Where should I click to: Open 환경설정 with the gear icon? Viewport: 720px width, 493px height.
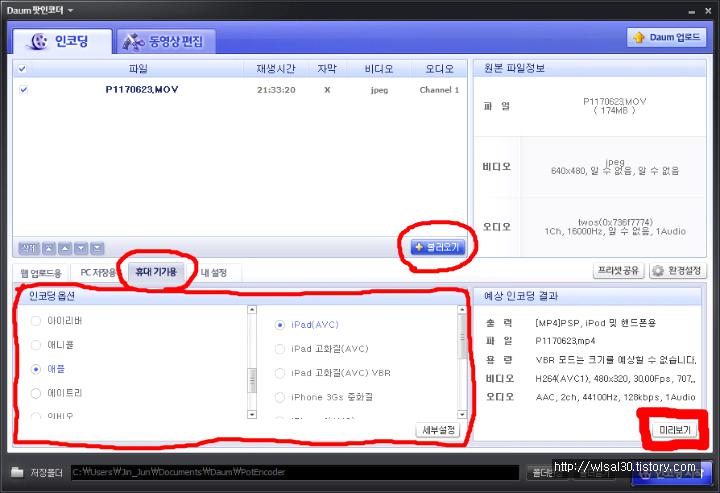tap(677, 270)
